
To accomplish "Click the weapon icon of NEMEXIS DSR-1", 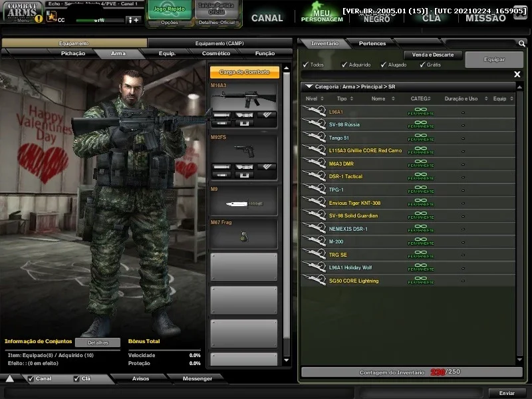I will (x=314, y=228).
